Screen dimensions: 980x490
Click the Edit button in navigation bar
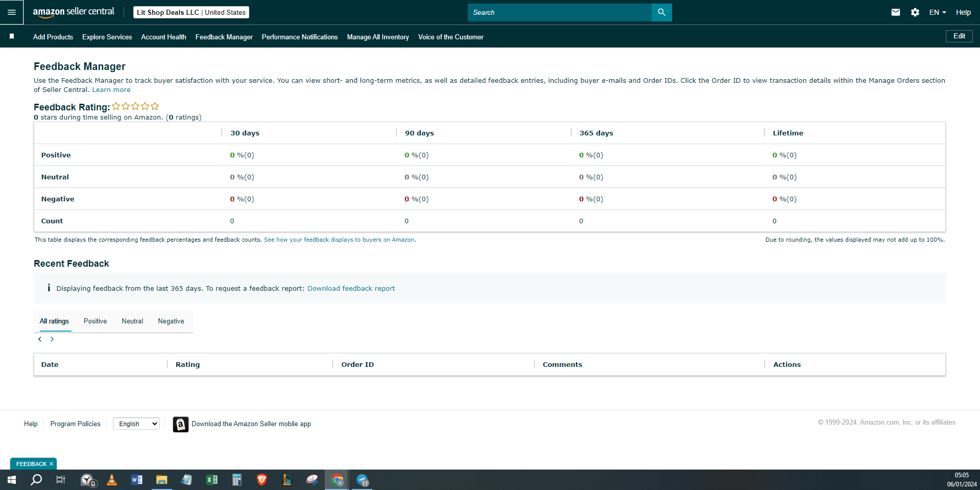click(959, 36)
